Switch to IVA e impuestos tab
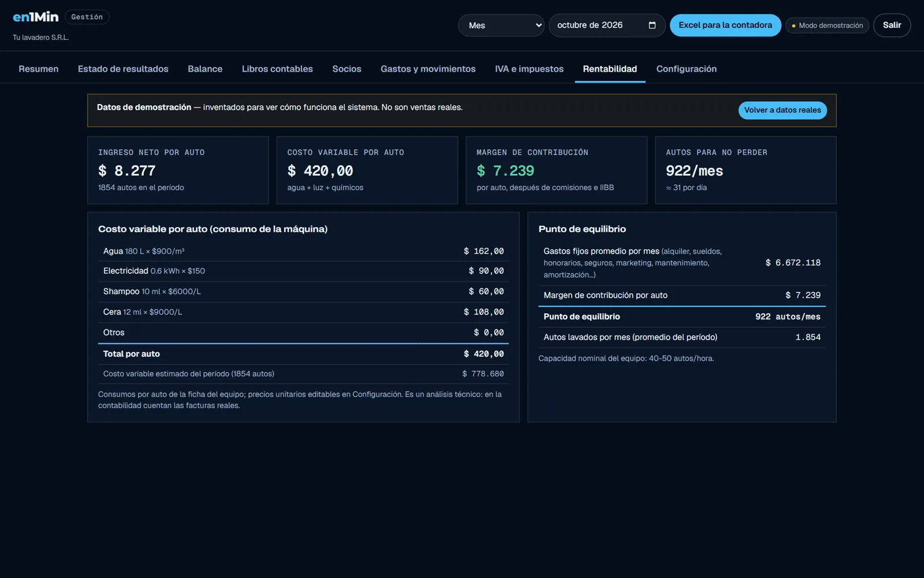Viewport: 924px width, 578px height. [529, 69]
